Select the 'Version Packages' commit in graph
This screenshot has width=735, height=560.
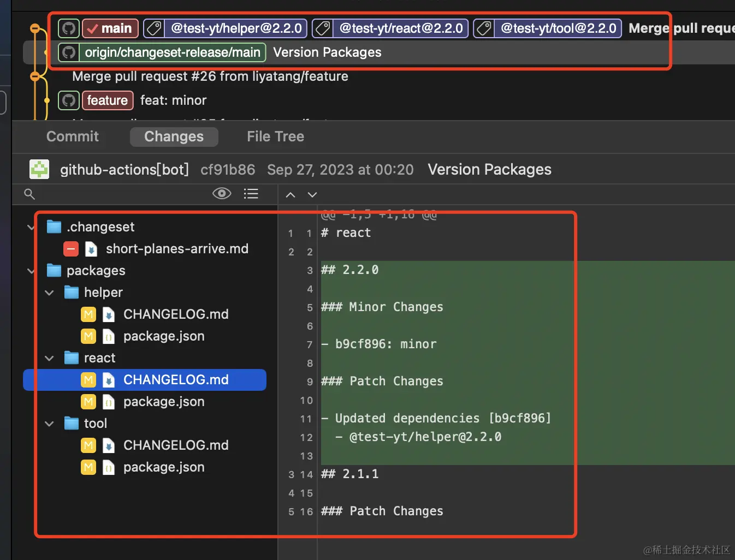pyautogui.click(x=327, y=52)
